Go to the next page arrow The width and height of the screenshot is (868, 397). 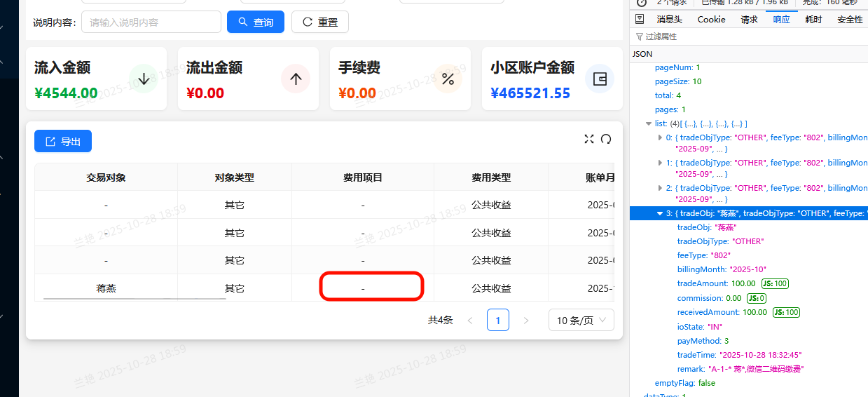[x=526, y=321]
